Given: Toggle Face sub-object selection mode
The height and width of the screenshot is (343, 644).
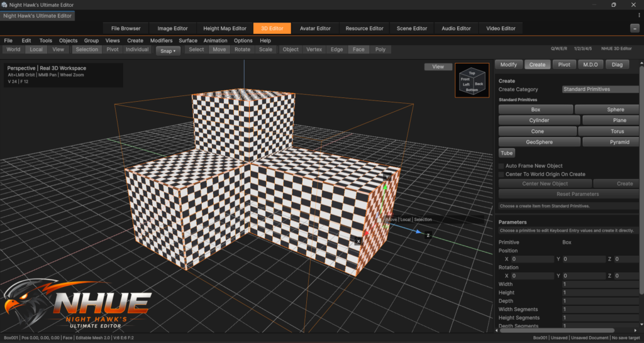Looking at the screenshot, I should pyautogui.click(x=358, y=50).
